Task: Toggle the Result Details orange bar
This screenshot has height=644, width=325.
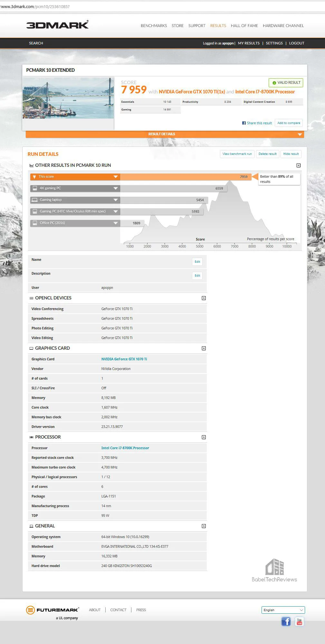Action: coord(165,134)
